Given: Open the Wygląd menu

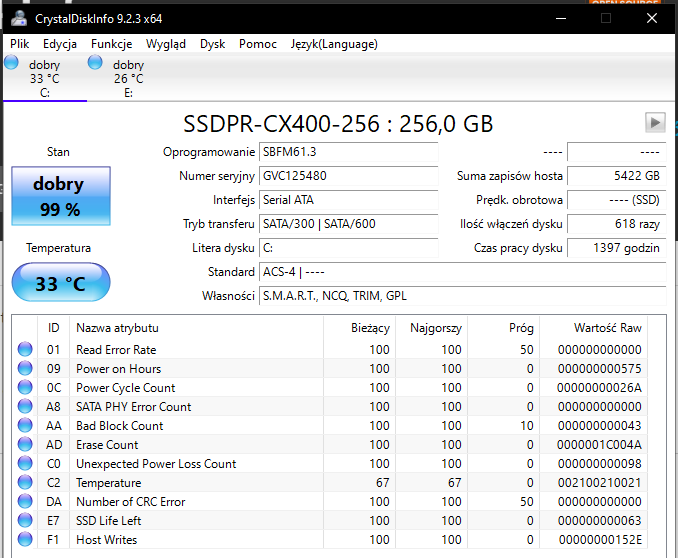Looking at the screenshot, I should 166,44.
